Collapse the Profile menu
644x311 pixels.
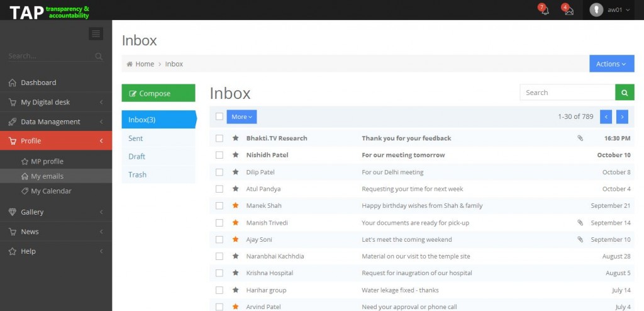(56, 140)
